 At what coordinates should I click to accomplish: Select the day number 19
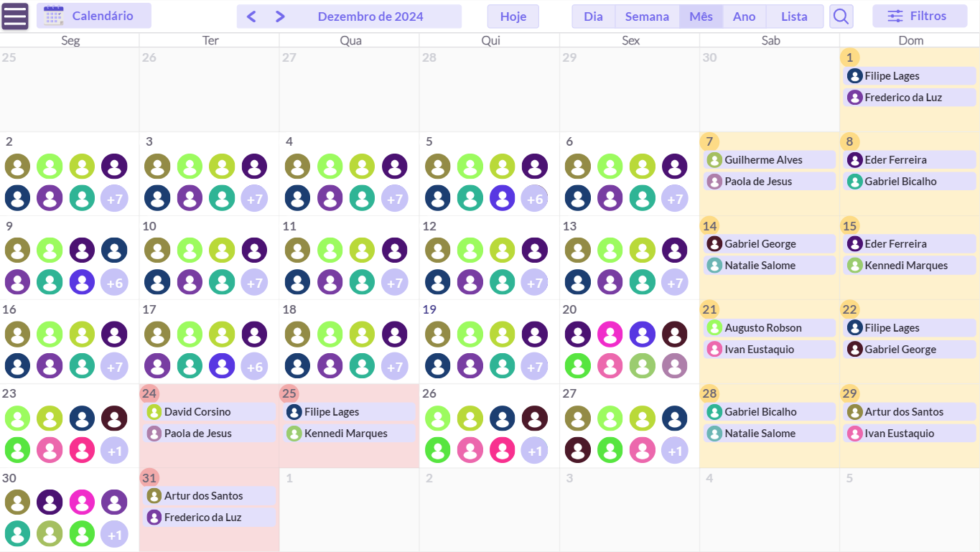coord(429,309)
